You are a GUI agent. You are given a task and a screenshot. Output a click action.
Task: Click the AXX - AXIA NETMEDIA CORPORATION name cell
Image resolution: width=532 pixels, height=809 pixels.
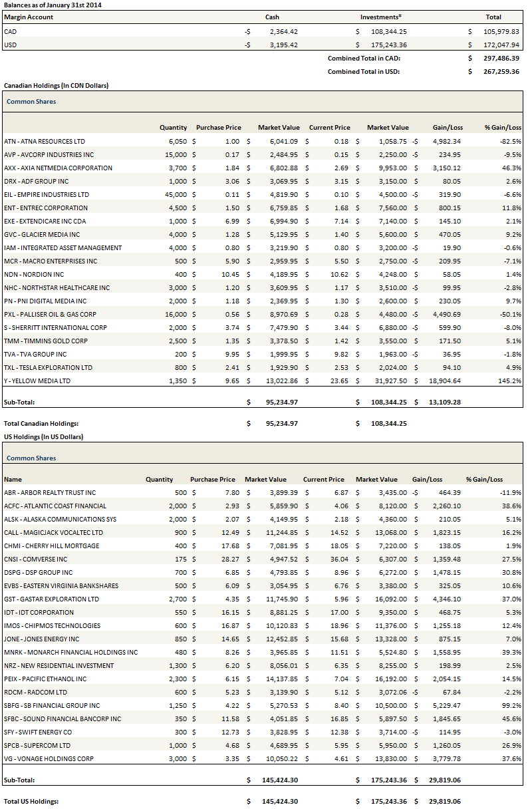point(58,168)
